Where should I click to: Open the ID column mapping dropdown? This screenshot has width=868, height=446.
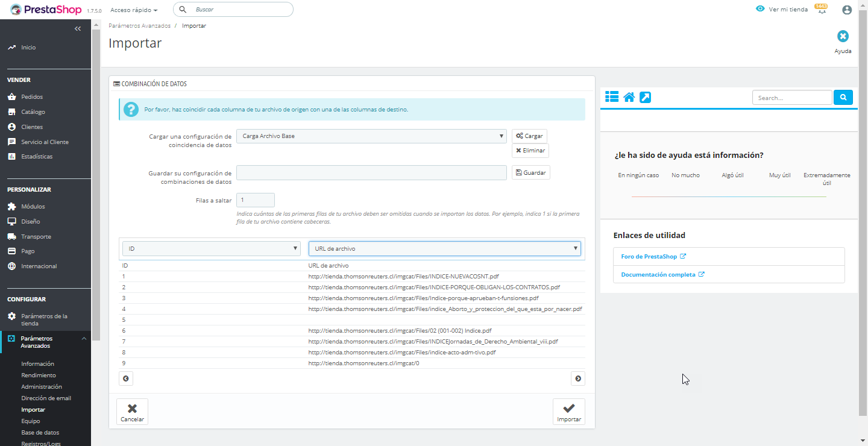(212, 248)
